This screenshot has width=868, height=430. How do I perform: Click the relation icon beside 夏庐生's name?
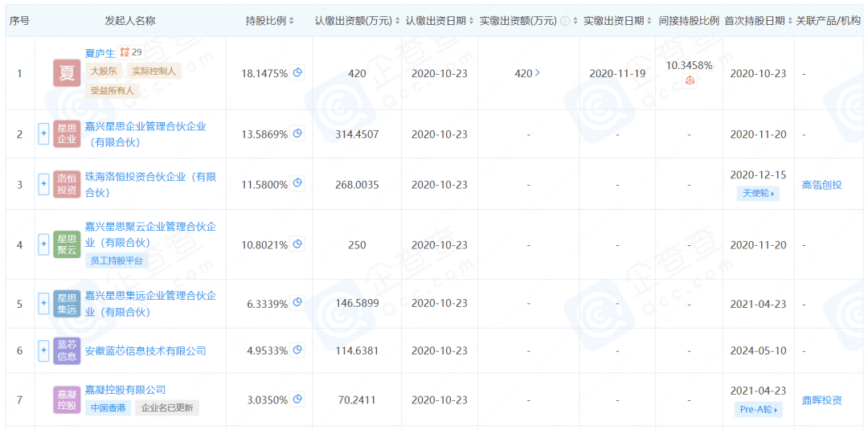pos(125,53)
